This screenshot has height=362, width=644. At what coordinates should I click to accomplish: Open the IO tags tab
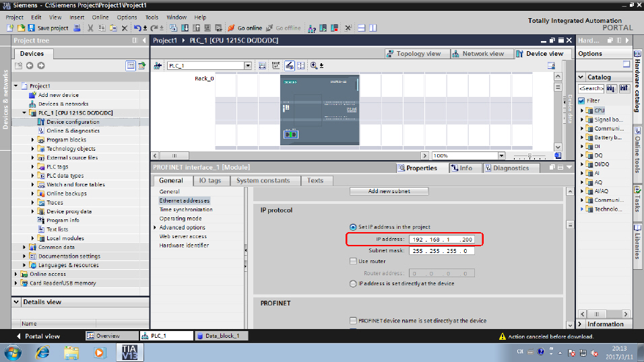click(x=210, y=180)
